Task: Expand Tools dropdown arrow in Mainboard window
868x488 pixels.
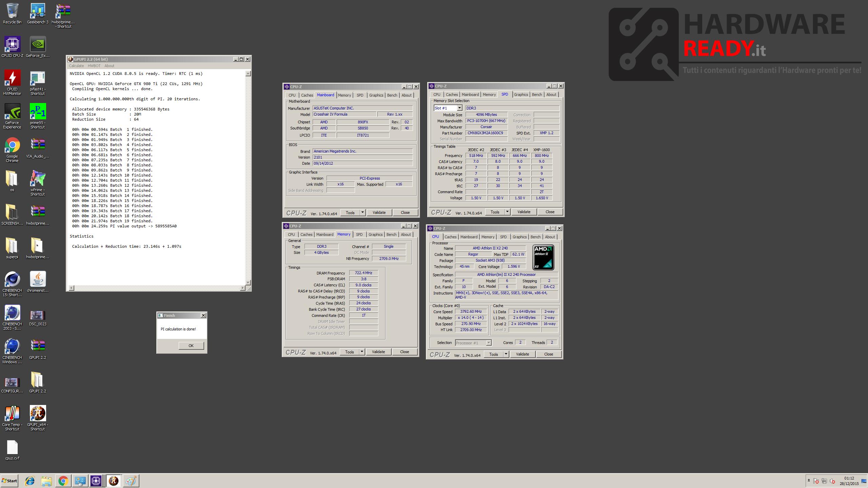Action: (x=362, y=212)
